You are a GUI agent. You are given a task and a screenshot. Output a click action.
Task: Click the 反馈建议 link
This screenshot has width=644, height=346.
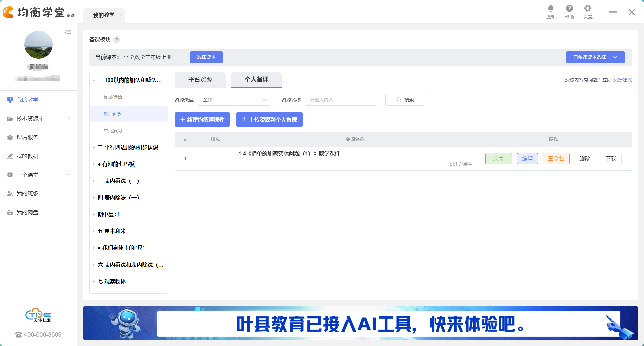click(x=622, y=80)
